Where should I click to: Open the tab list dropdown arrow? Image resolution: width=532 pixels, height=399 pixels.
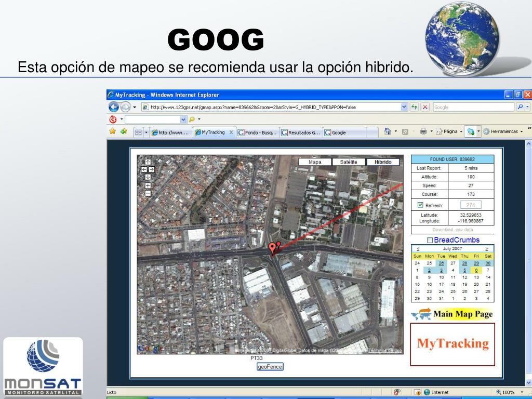click(x=146, y=132)
